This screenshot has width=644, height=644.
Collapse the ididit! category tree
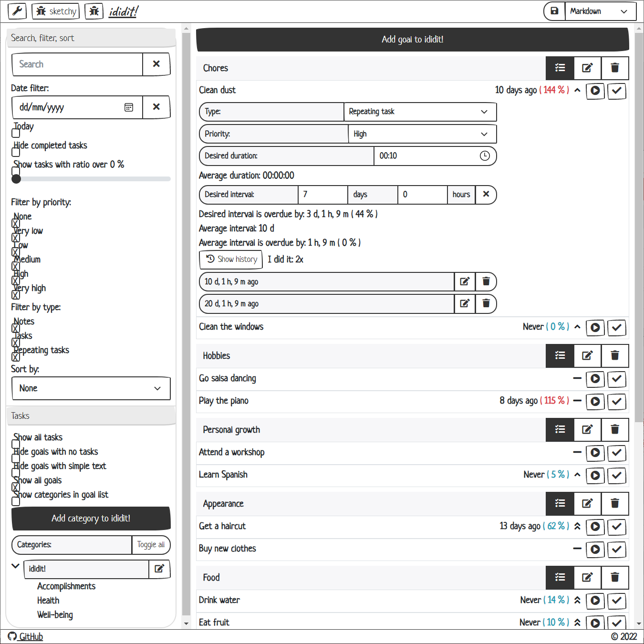[x=16, y=566]
